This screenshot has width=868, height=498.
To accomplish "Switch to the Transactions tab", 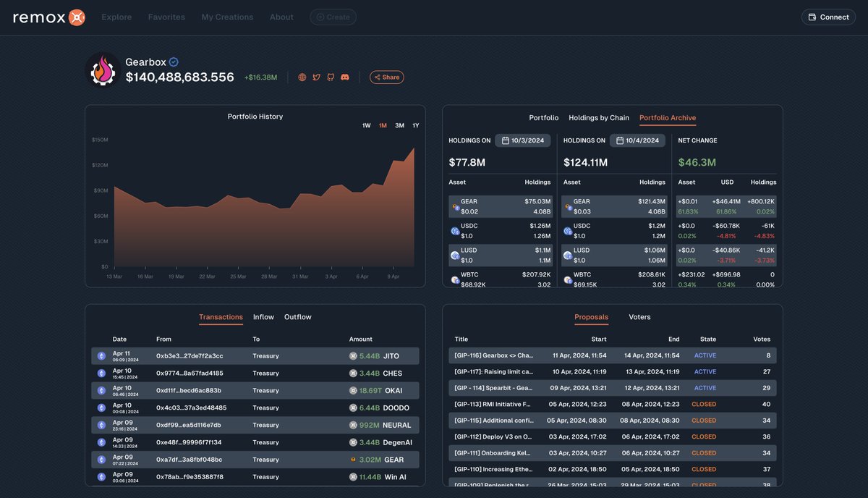I will tap(221, 317).
